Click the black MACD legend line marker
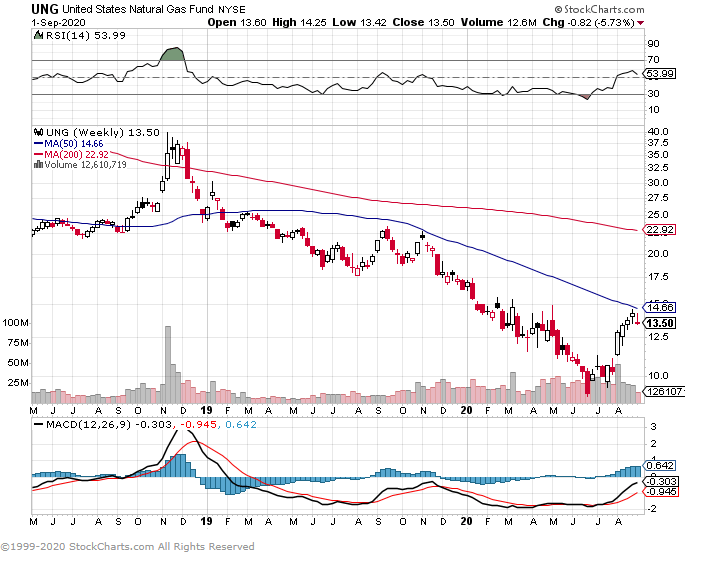The width and height of the screenshot is (702, 564). coord(39,424)
